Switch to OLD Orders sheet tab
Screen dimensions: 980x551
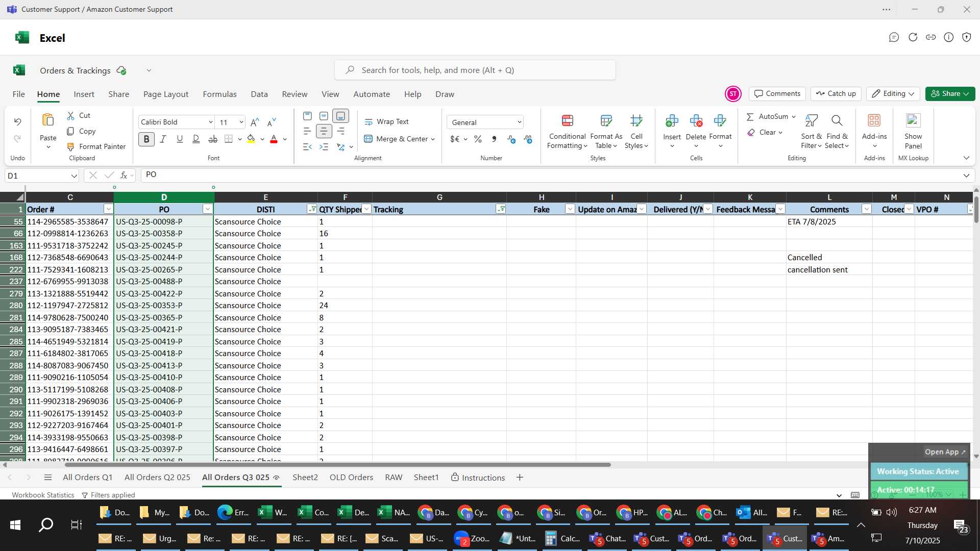click(351, 478)
